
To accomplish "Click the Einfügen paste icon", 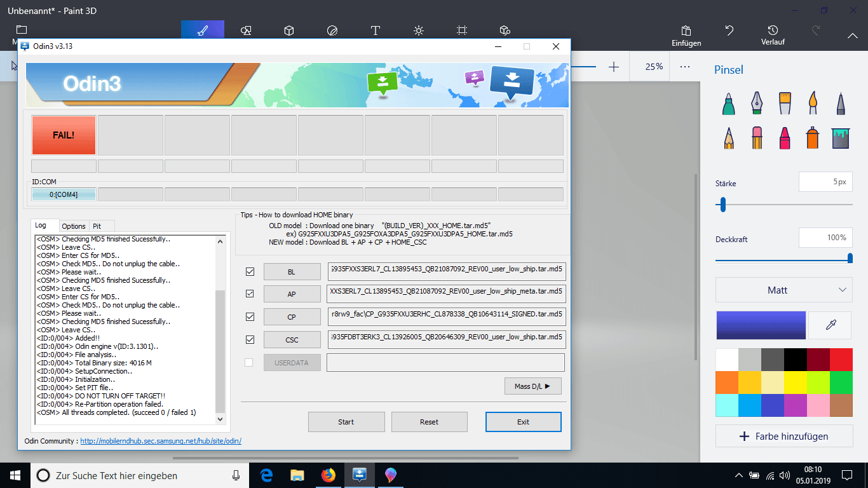I will [686, 30].
